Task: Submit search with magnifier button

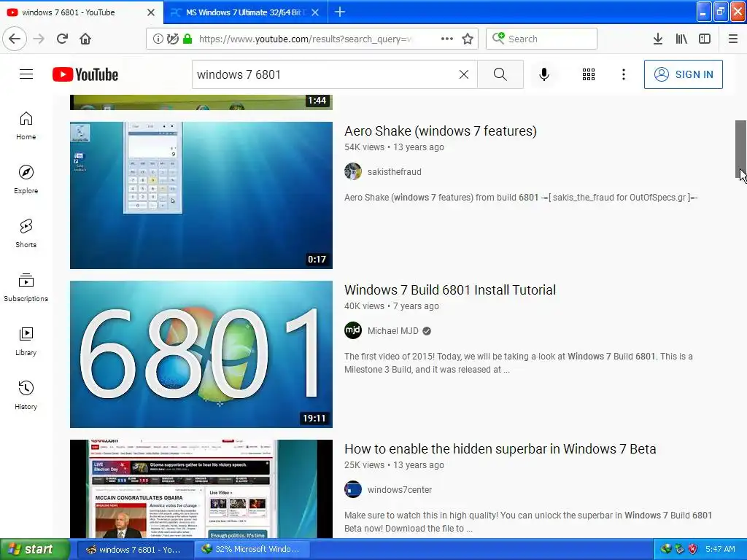Action: click(500, 74)
